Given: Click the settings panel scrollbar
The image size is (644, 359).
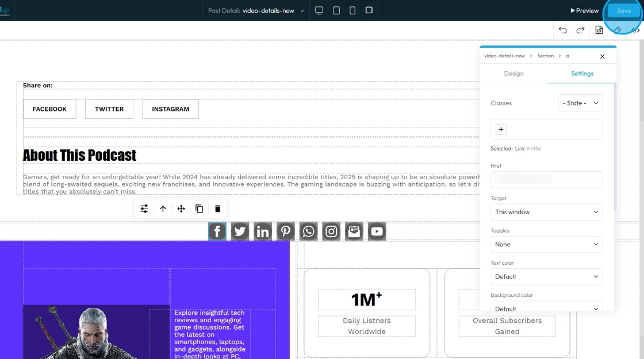Looking at the screenshot, I should (x=615, y=148).
